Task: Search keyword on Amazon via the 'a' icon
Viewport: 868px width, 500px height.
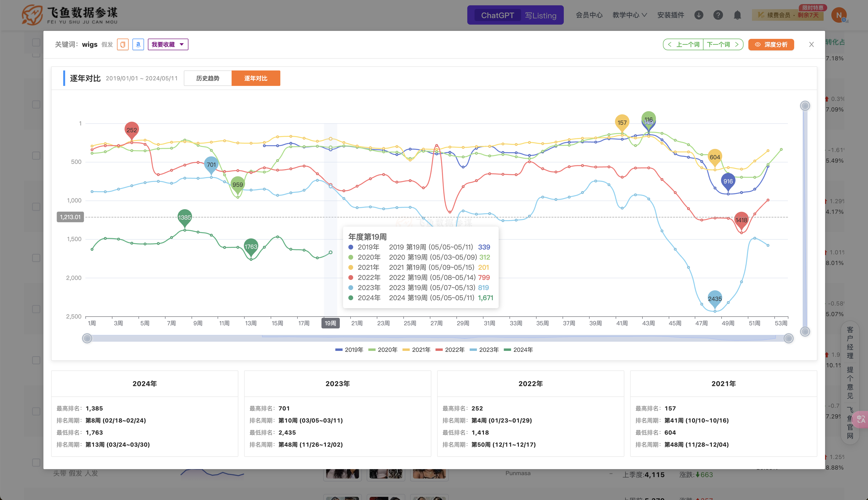Action: [x=138, y=44]
